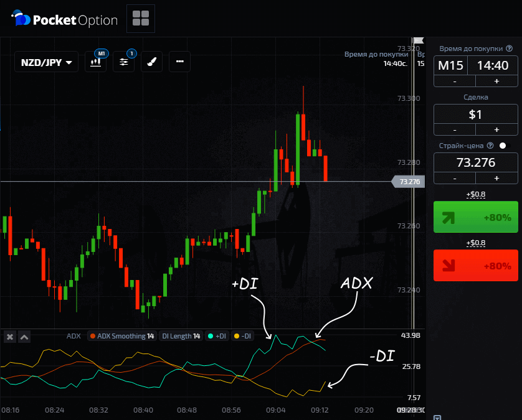Open ADX Smoothing 14 parameter
Viewport: 522px width, 420px height.
tap(121, 337)
